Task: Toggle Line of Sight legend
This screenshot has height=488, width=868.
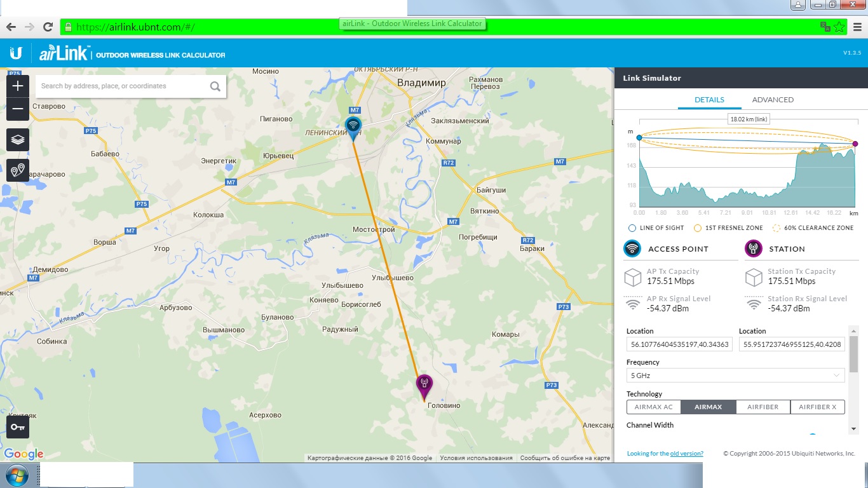Action: (x=656, y=227)
